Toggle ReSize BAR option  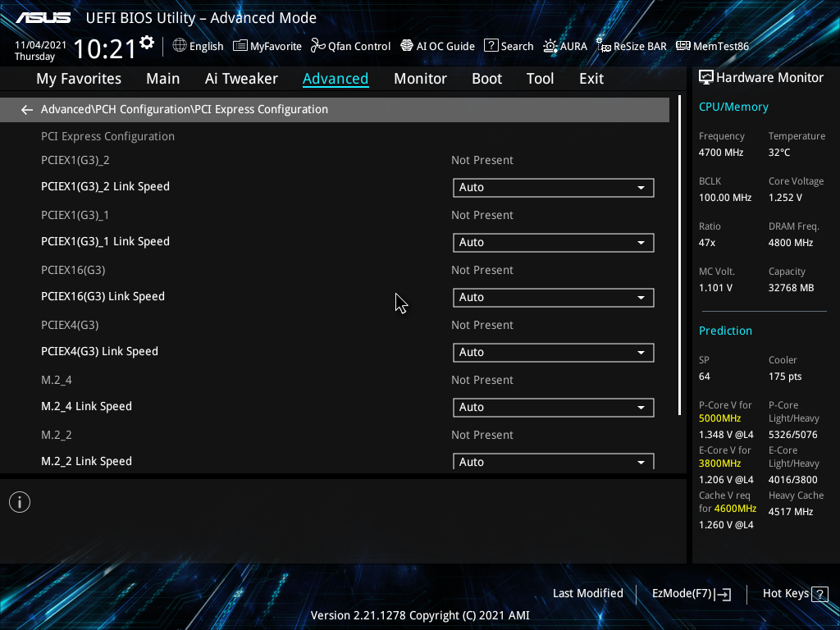[632, 46]
